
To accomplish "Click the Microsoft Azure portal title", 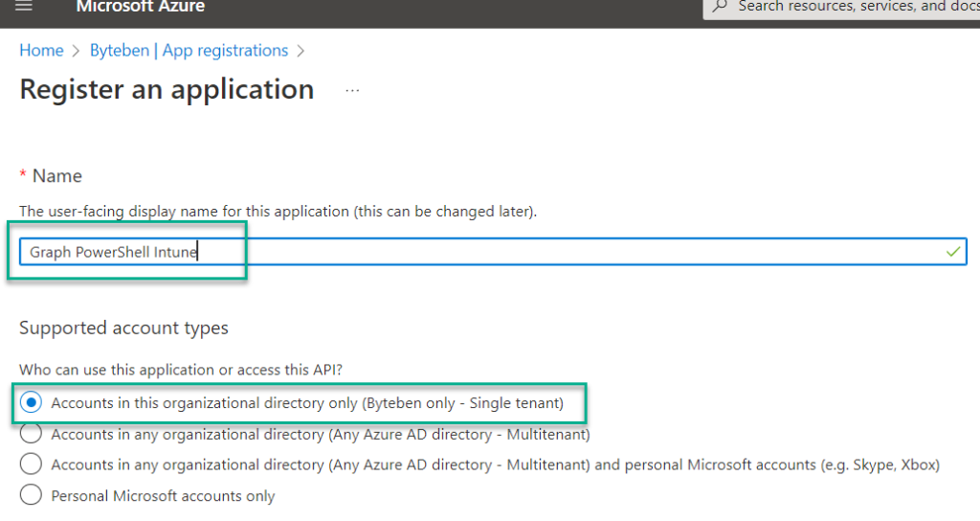I will click(x=141, y=7).
